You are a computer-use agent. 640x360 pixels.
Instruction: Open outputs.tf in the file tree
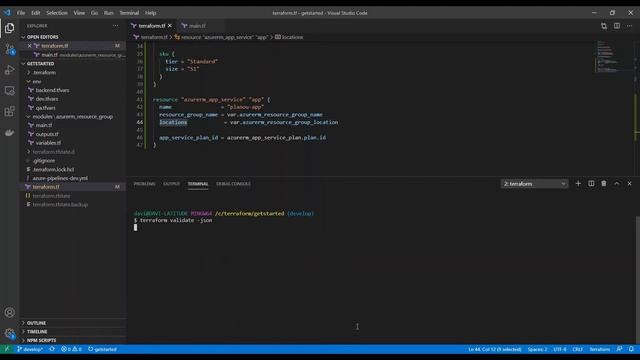coord(73,134)
